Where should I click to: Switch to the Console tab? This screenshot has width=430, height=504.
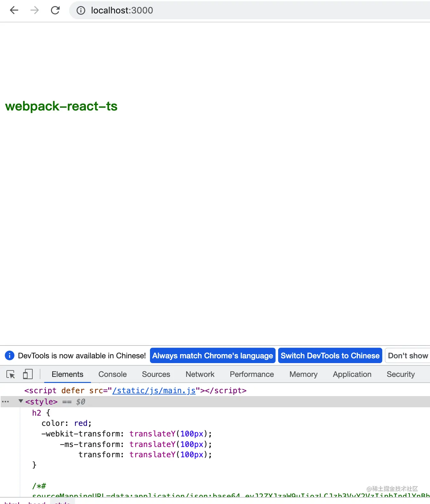pos(112,374)
